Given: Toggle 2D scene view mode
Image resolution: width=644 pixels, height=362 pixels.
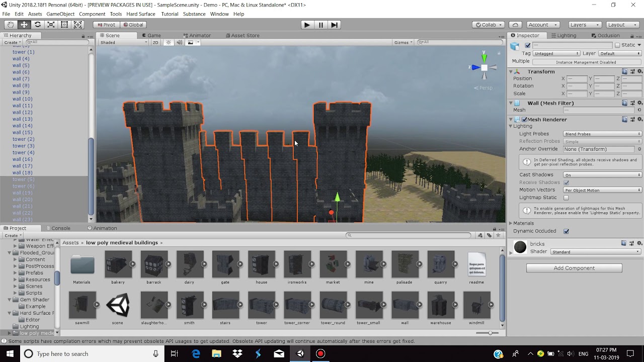Looking at the screenshot, I should (x=155, y=42).
